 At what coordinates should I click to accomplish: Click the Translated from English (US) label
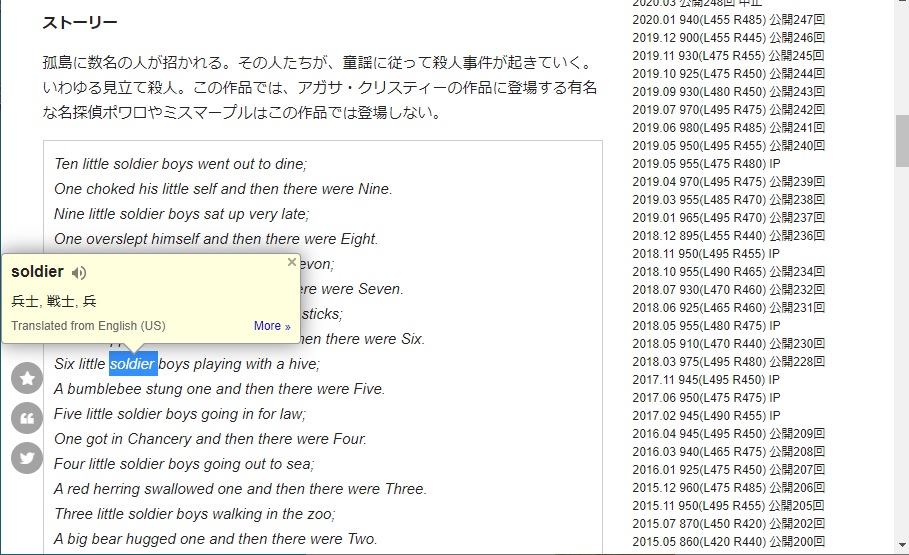tap(88, 326)
